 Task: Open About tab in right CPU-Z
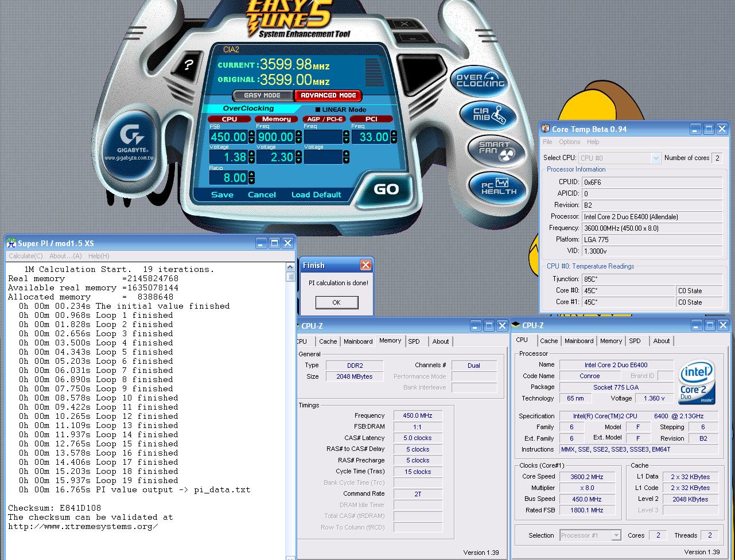[662, 341]
